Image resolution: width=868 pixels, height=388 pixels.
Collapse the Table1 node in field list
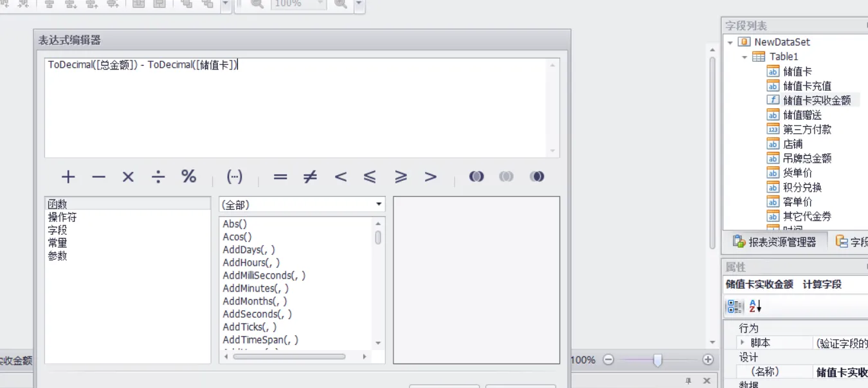[x=745, y=57]
